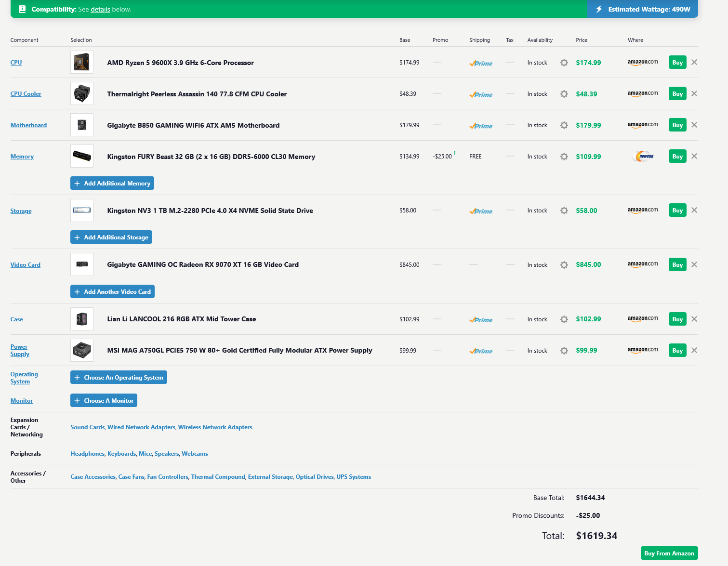Click the -$25.00 memory promo value
Image resolution: width=728 pixels, height=566 pixels.
(442, 157)
